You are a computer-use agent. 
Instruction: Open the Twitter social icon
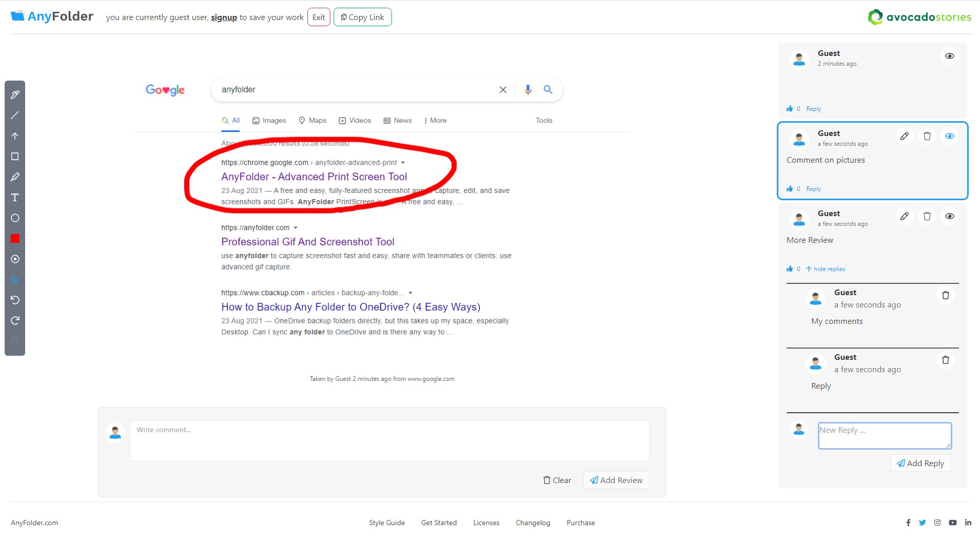[923, 523]
